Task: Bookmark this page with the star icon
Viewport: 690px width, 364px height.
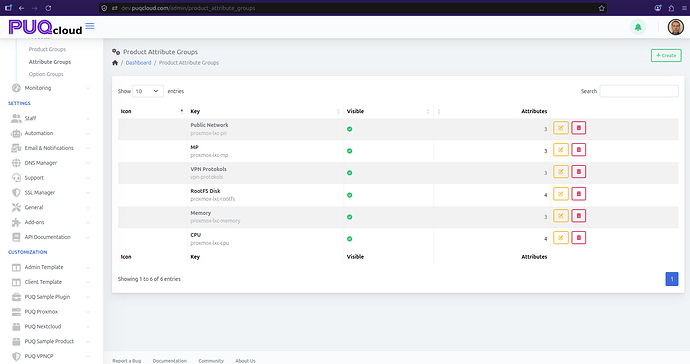Action: tap(602, 8)
